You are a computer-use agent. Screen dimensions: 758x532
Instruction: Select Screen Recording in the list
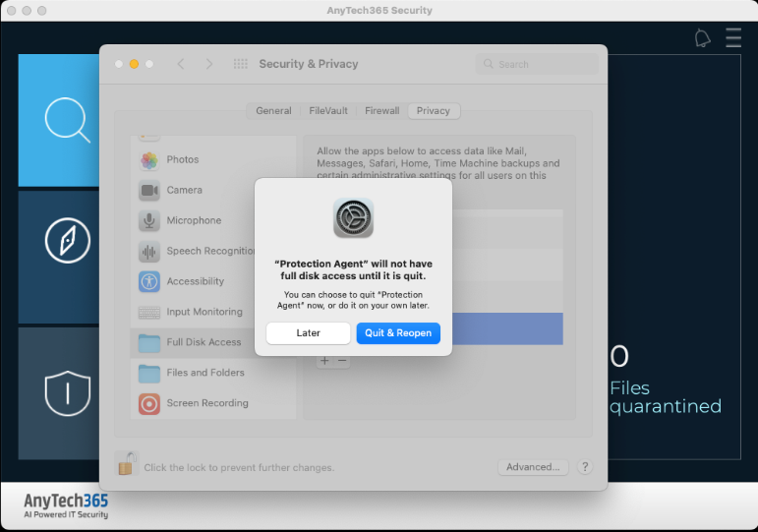pos(213,404)
